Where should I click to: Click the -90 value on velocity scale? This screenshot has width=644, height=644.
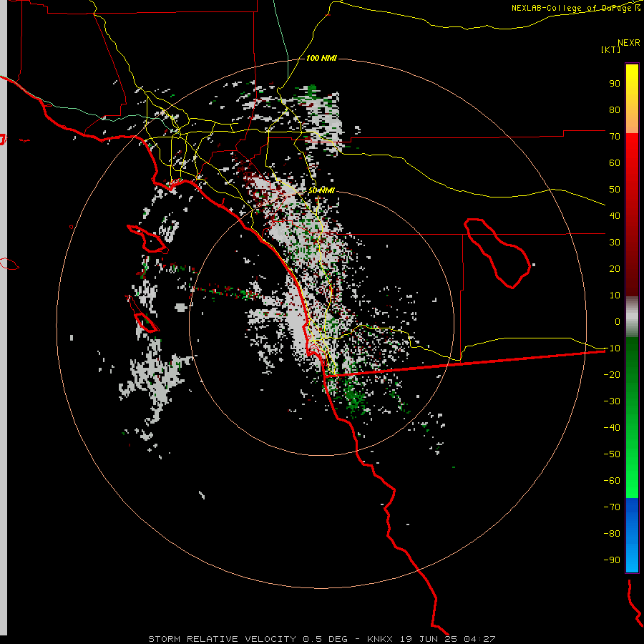(x=612, y=560)
